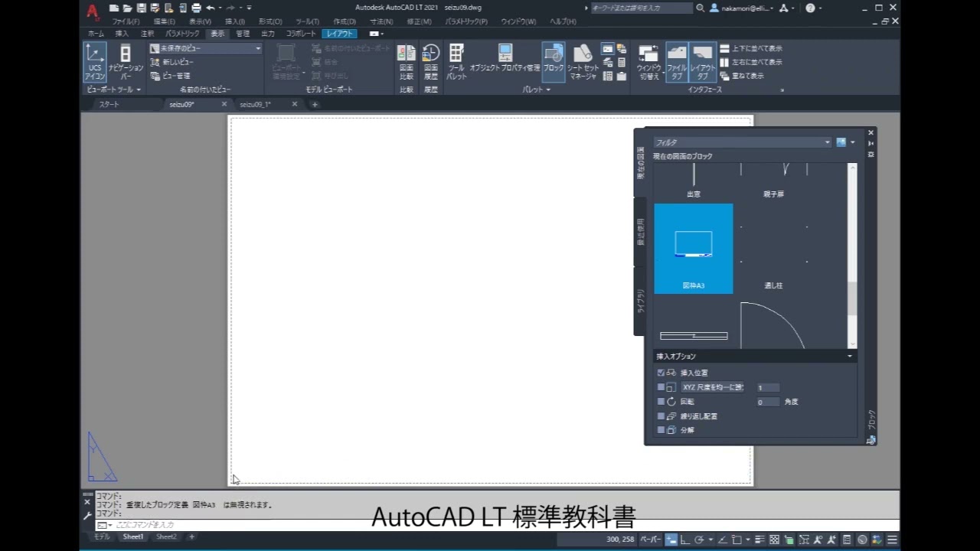Toggle the 分解 (Explode) checkbox
The width and height of the screenshot is (980, 551).
661,429
